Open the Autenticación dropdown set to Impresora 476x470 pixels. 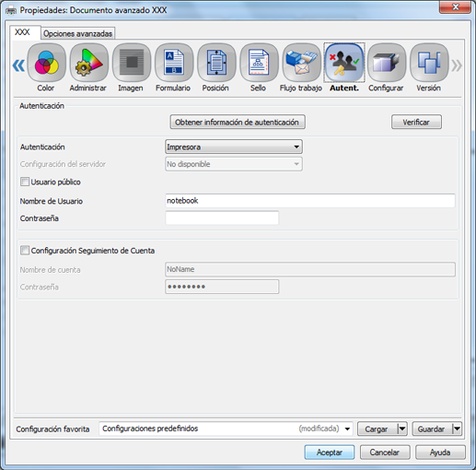(234, 147)
